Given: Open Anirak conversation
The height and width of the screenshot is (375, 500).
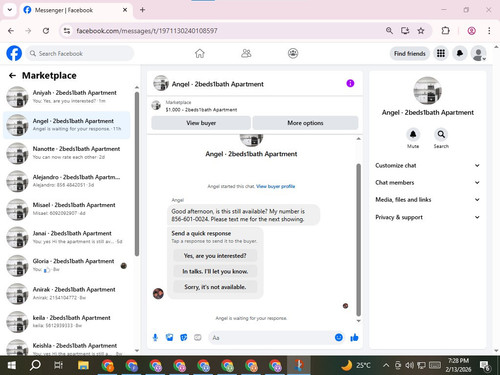Looking at the screenshot, I should tap(67, 293).
